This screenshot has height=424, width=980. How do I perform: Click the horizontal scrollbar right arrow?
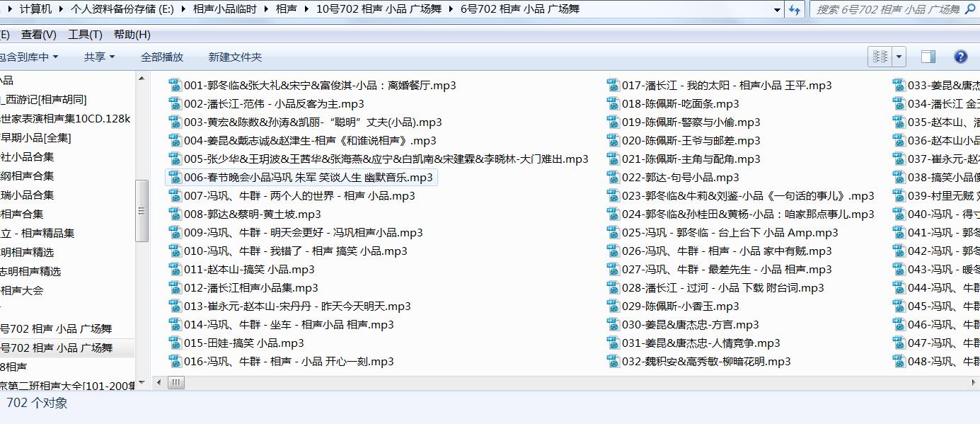pyautogui.click(x=973, y=382)
